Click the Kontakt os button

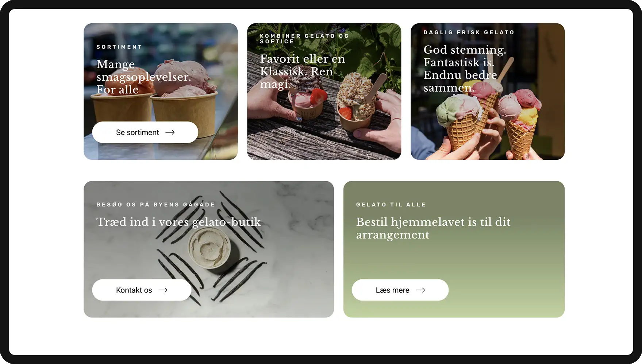pyautogui.click(x=142, y=290)
